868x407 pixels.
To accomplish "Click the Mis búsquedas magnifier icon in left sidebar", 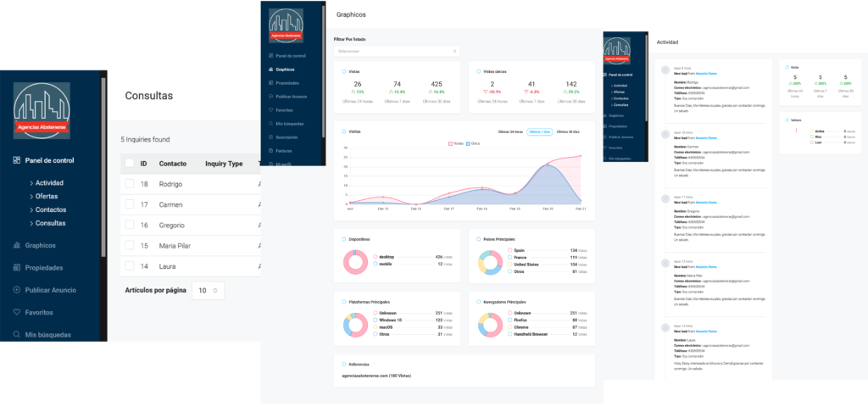I will click(x=17, y=335).
